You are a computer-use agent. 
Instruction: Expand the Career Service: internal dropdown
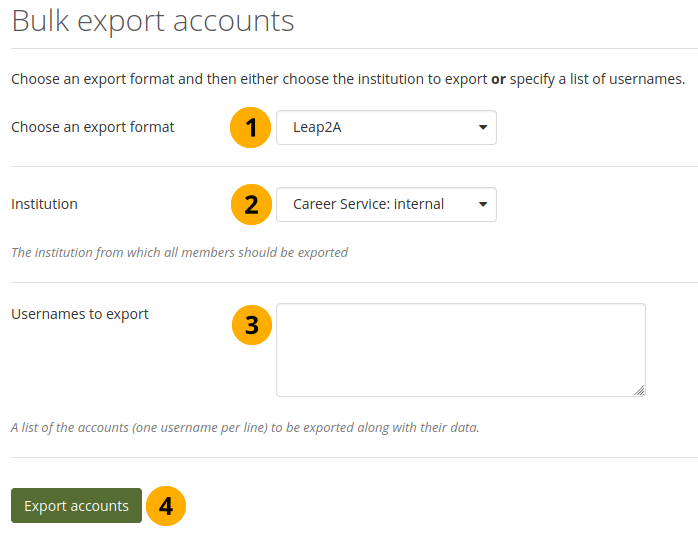tap(385, 205)
